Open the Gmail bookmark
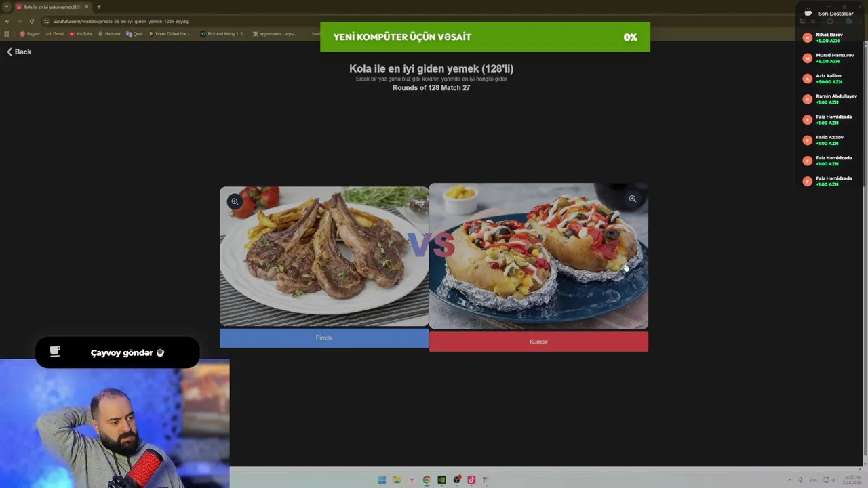Viewport: 868px width, 488px height. pos(55,33)
